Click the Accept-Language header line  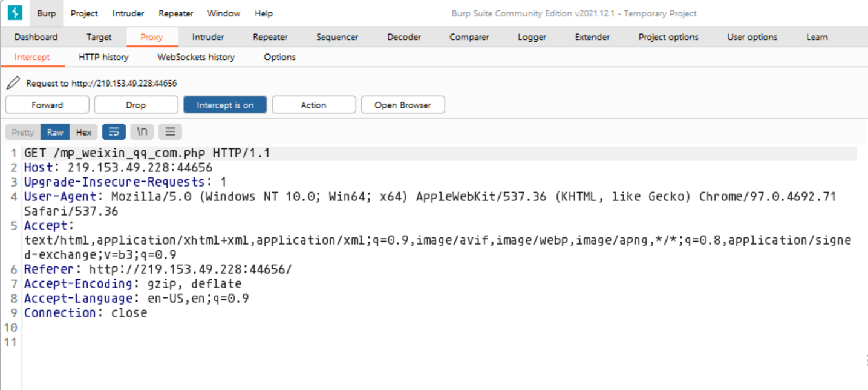point(137,298)
